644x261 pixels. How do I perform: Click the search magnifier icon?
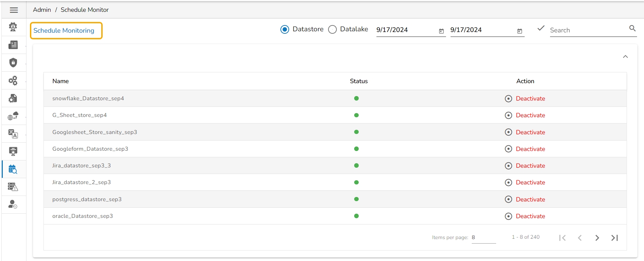(632, 29)
